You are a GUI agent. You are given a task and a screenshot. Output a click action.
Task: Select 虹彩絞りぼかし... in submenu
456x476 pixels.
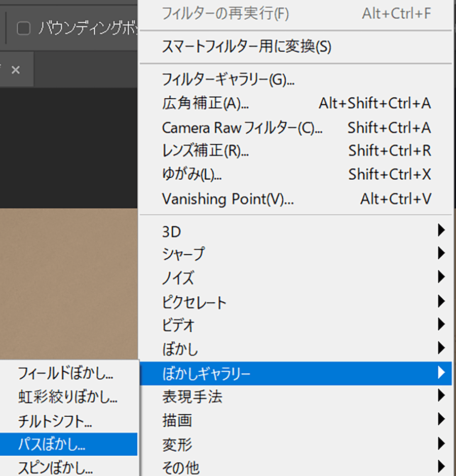[x=69, y=397]
